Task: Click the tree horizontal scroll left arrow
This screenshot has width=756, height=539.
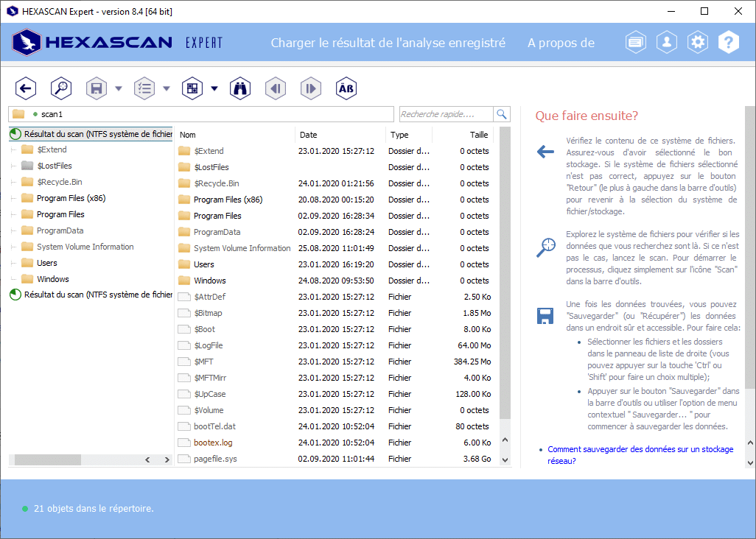Action: click(147, 460)
